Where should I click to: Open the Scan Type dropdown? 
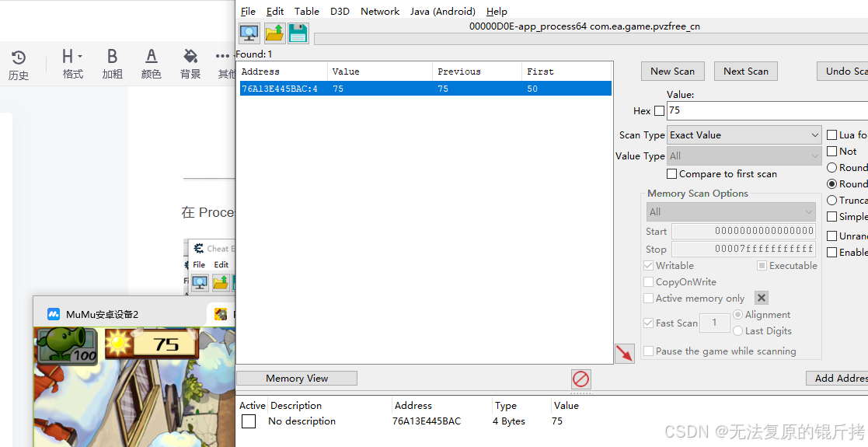(x=744, y=134)
